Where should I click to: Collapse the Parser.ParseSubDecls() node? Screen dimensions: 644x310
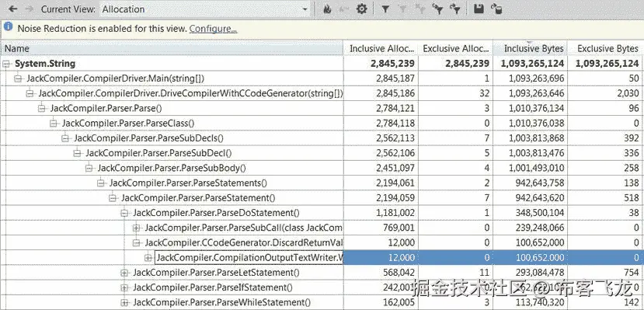65,138
